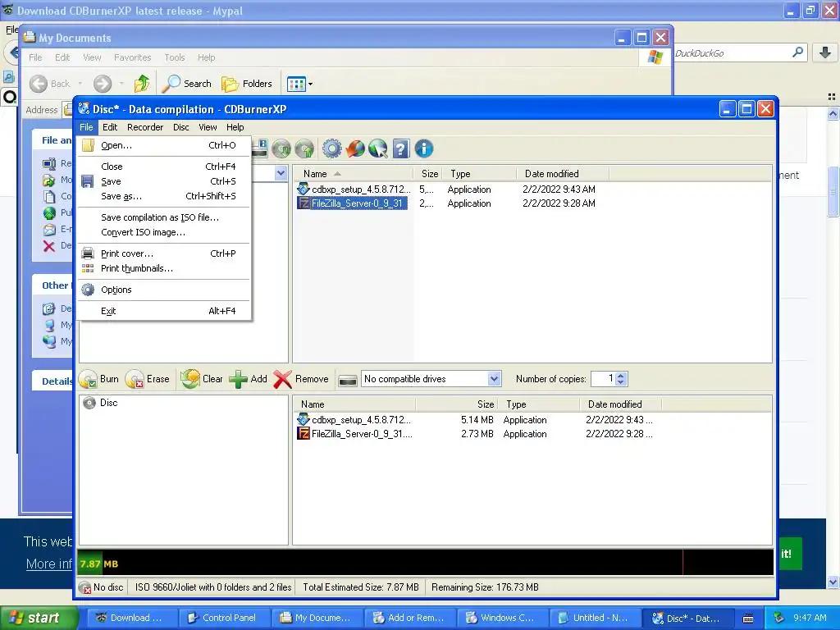The height and width of the screenshot is (630, 840).
Task: Click the No disc status bar entry
Action: click(101, 587)
